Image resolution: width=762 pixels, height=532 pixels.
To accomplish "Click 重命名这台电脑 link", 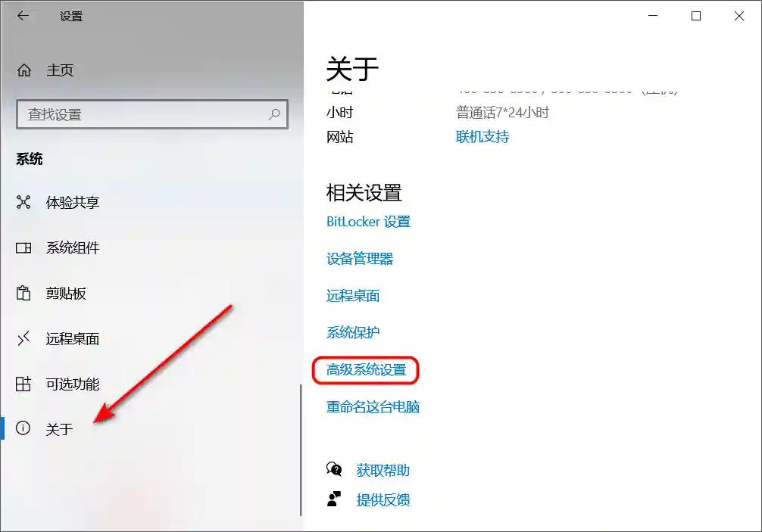I will pos(373,407).
